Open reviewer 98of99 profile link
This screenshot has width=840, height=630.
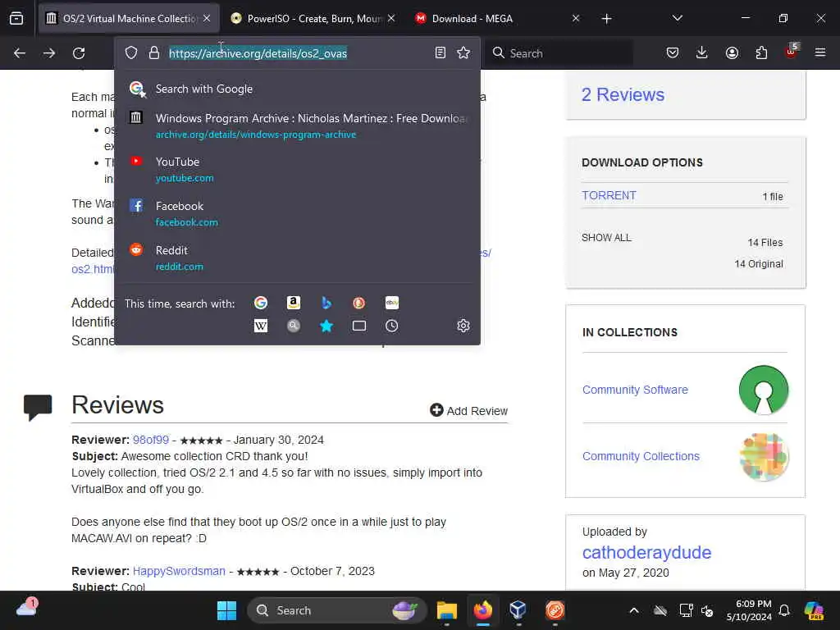[151, 440]
